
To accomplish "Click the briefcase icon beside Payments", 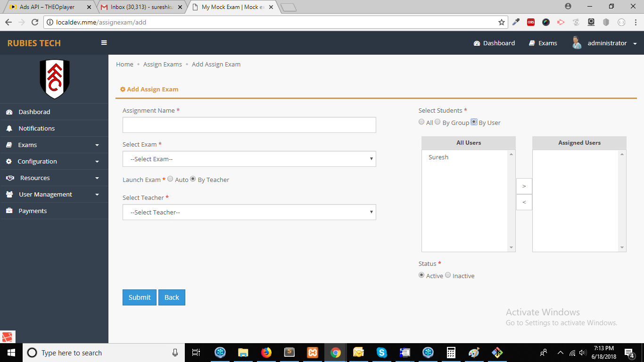I will 9,211.
